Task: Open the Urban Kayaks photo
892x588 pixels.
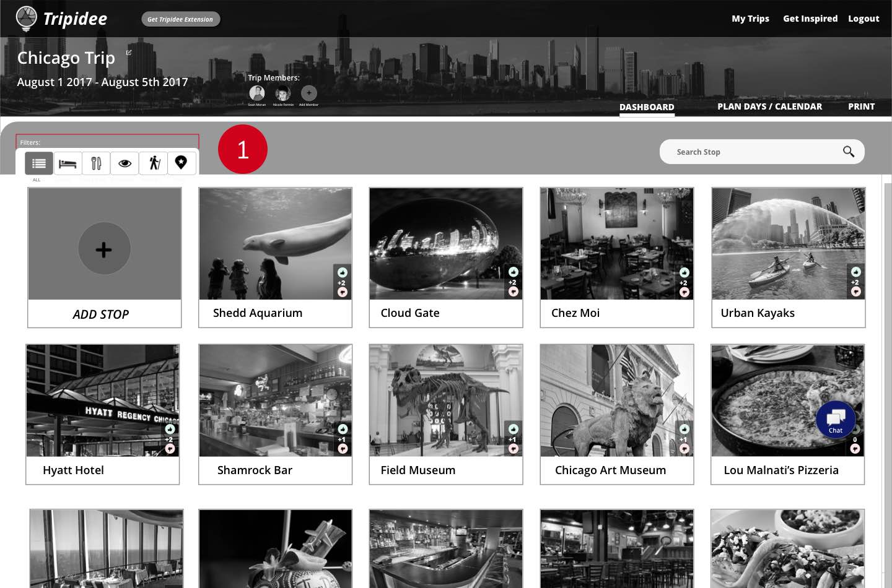Action: coord(788,244)
